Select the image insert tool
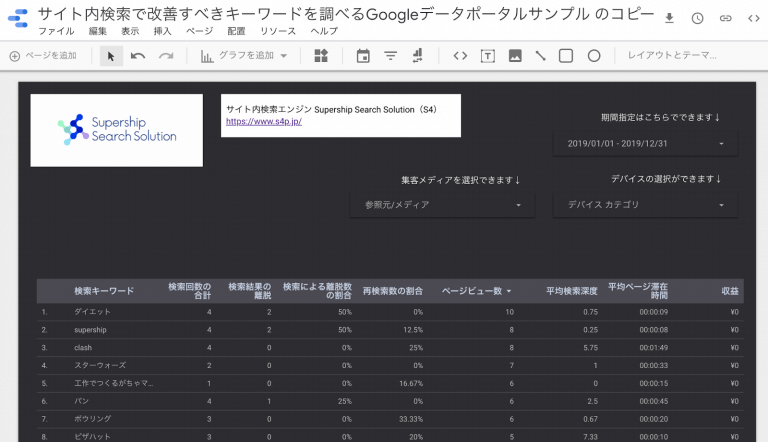768x442 pixels. 515,56
